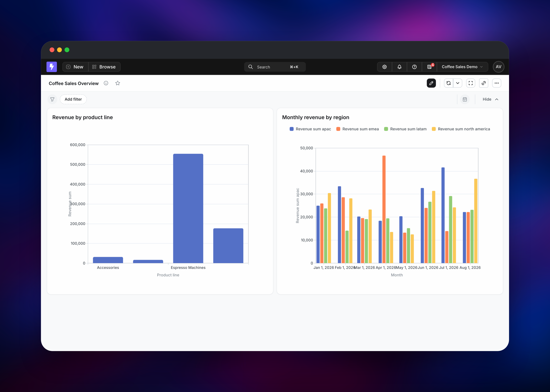Click the macOS red close window button
This screenshot has width=550, height=392.
(x=52, y=50)
